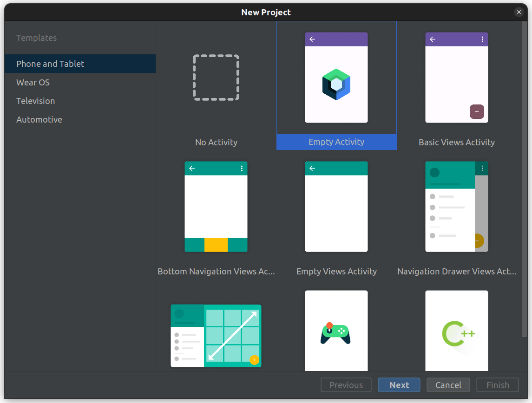
Task: Click the Empty Views Activity label
Action: point(336,272)
